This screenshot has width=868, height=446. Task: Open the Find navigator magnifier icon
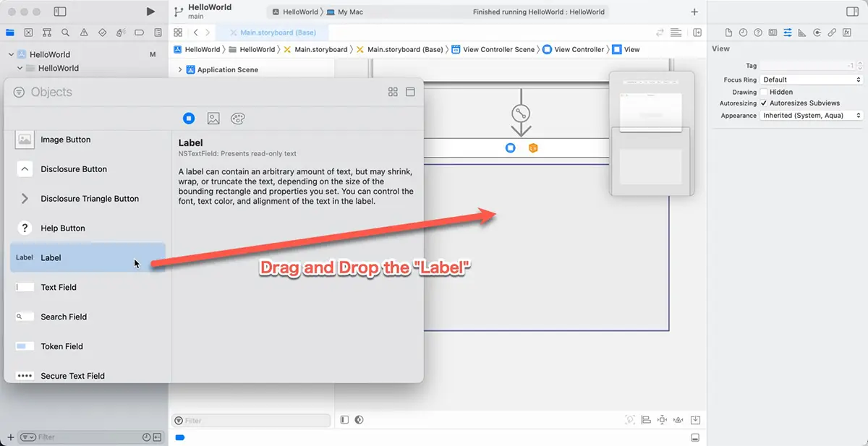pos(65,33)
